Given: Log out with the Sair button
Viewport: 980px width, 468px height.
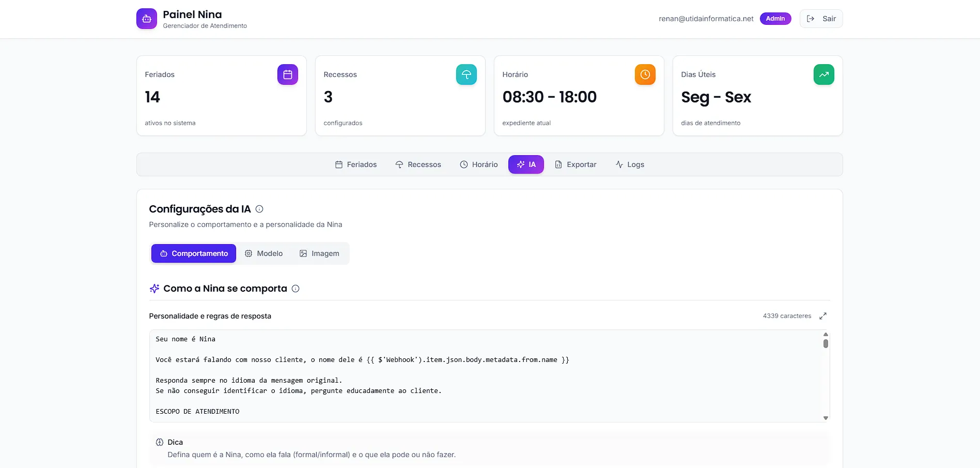Looking at the screenshot, I should coord(821,19).
